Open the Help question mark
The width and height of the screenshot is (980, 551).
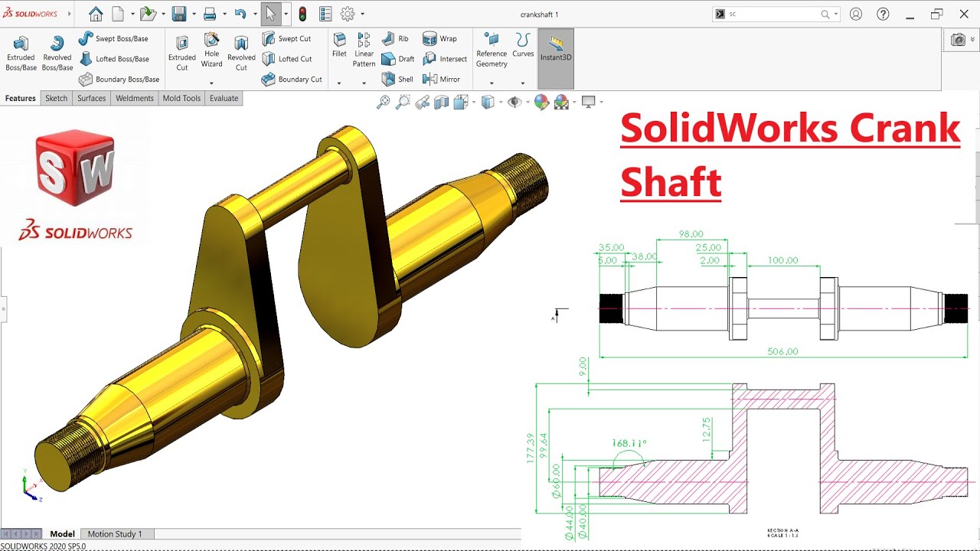(x=883, y=14)
